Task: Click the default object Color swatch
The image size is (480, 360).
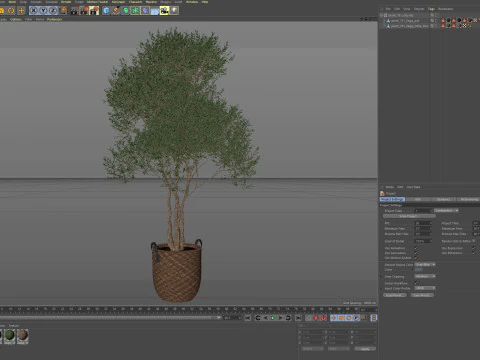Action: (x=419, y=270)
